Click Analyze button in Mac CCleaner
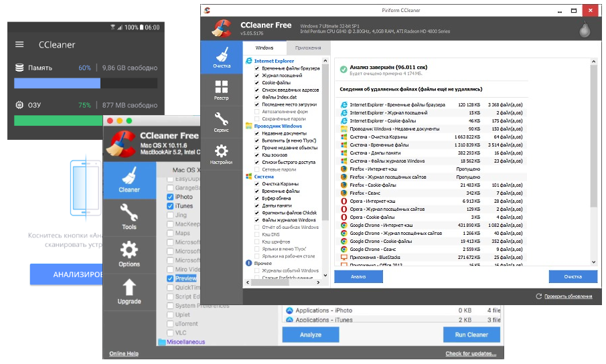This screenshot has width=606, height=364. [x=310, y=335]
